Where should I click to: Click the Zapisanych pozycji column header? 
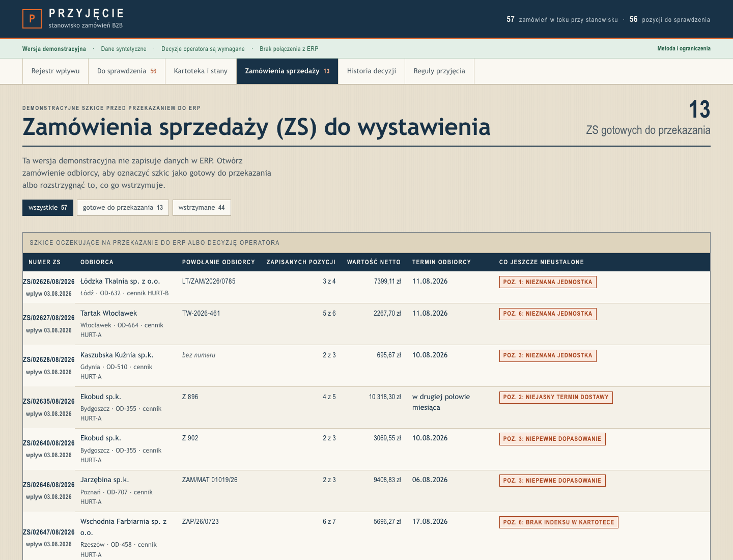(x=301, y=262)
